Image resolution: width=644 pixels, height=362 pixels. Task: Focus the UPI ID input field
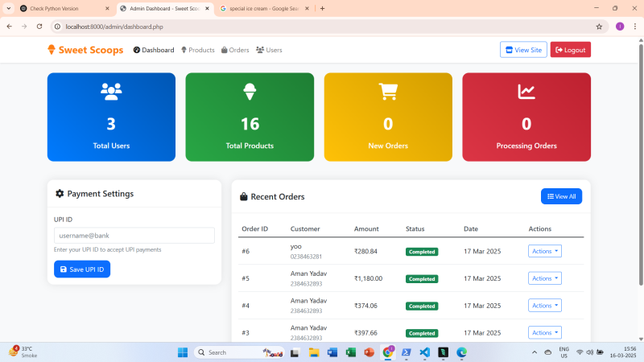pyautogui.click(x=134, y=236)
